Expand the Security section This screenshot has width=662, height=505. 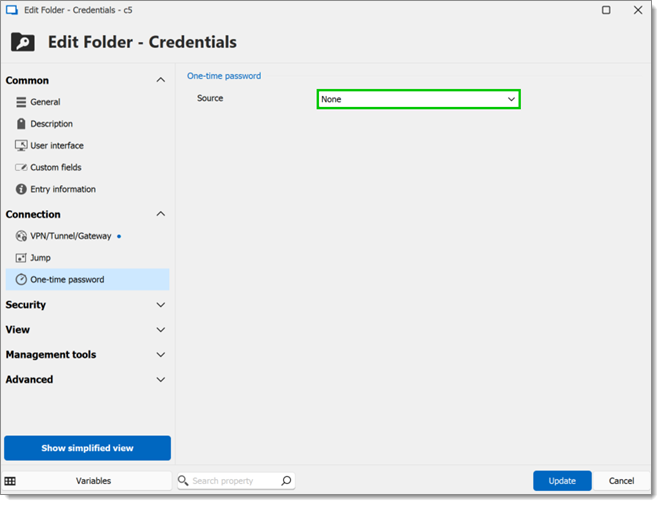[x=161, y=305]
